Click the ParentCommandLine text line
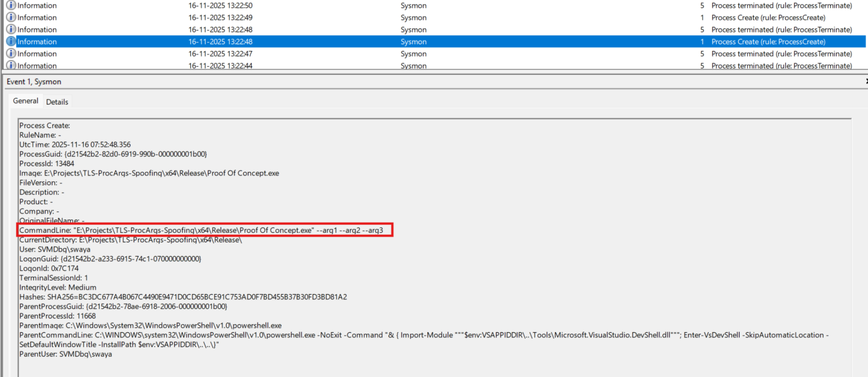Screen dimensions: 868x377 [x=424, y=335]
